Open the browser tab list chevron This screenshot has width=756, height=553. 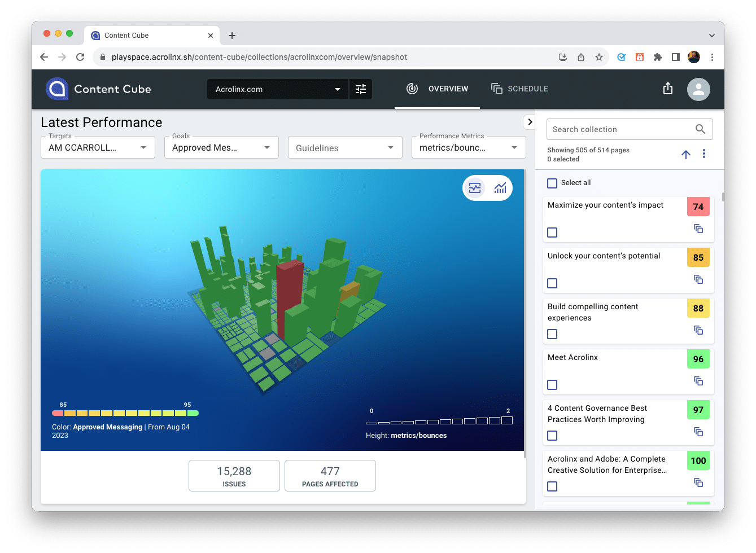click(712, 36)
